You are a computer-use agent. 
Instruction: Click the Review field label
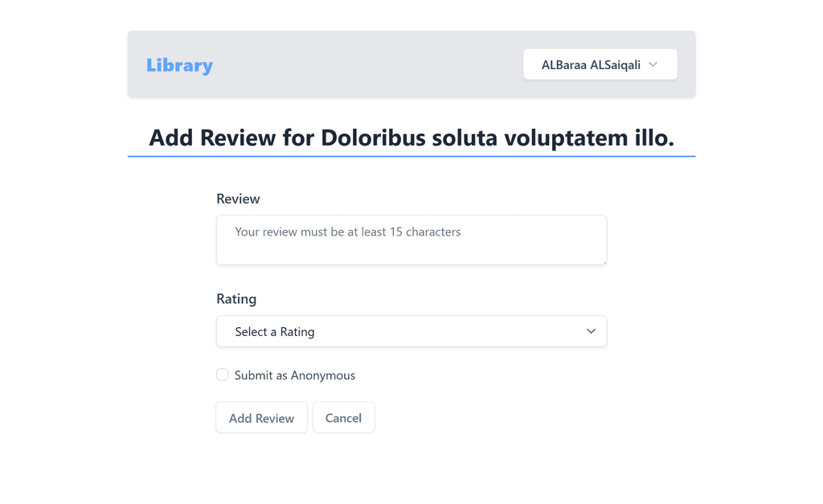click(x=238, y=199)
